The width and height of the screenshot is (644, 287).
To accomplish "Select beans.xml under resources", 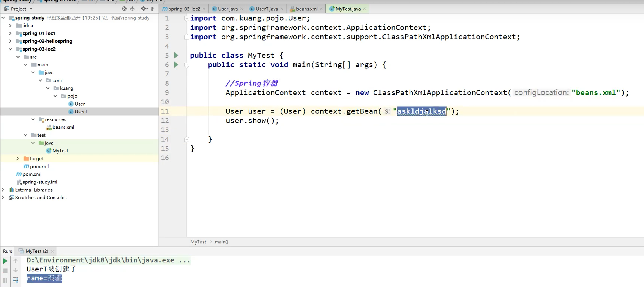I will click(x=63, y=127).
